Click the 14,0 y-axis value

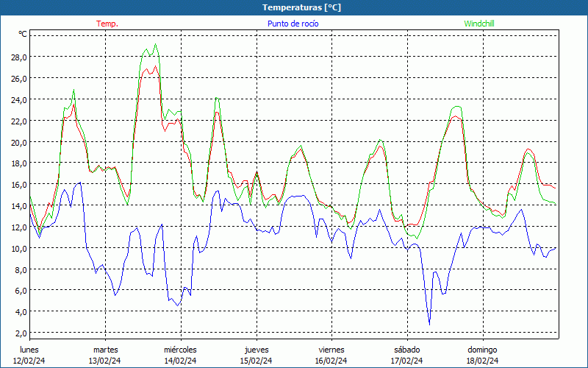click(x=19, y=206)
